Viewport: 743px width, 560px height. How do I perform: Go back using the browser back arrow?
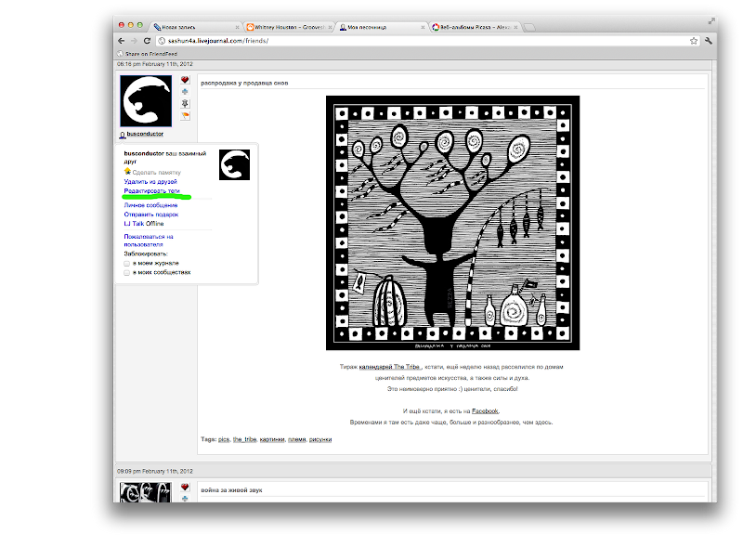(x=122, y=41)
